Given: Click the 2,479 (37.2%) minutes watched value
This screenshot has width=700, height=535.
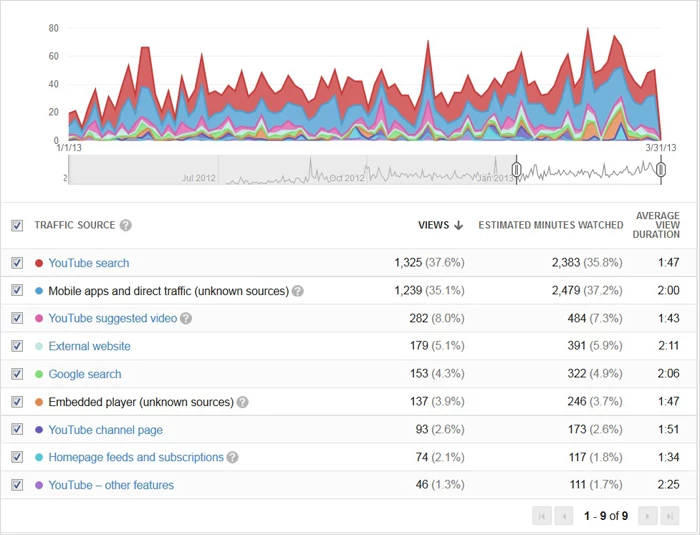Looking at the screenshot, I should pos(587,291).
